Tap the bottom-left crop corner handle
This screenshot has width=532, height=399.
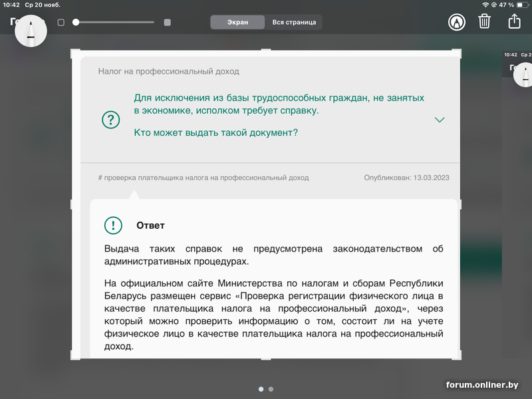(x=75, y=355)
